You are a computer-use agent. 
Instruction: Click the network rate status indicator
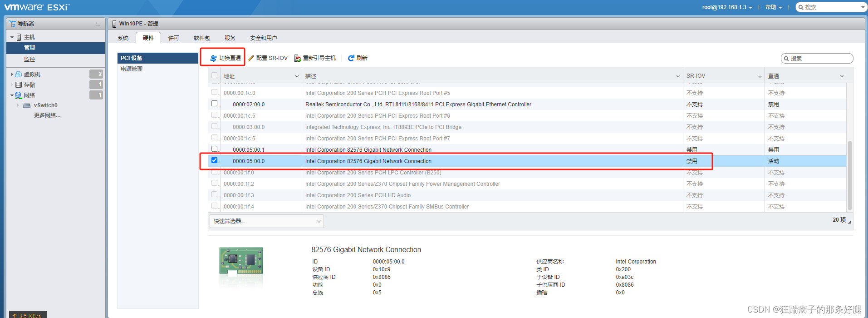point(28,315)
